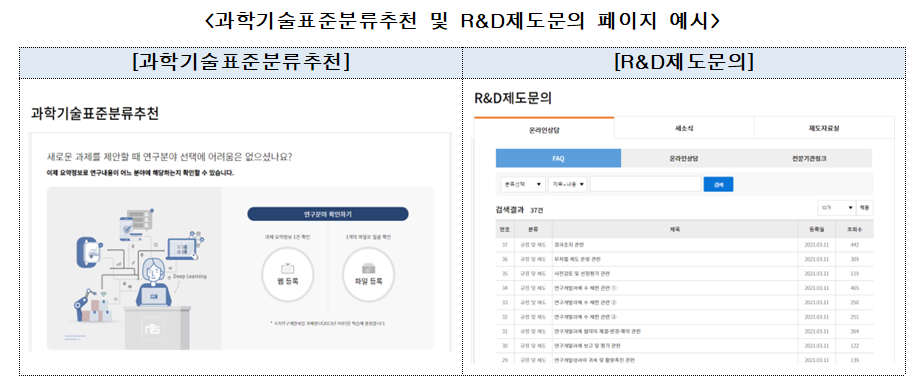
Task: Click the view count 442
Action: coord(855,244)
